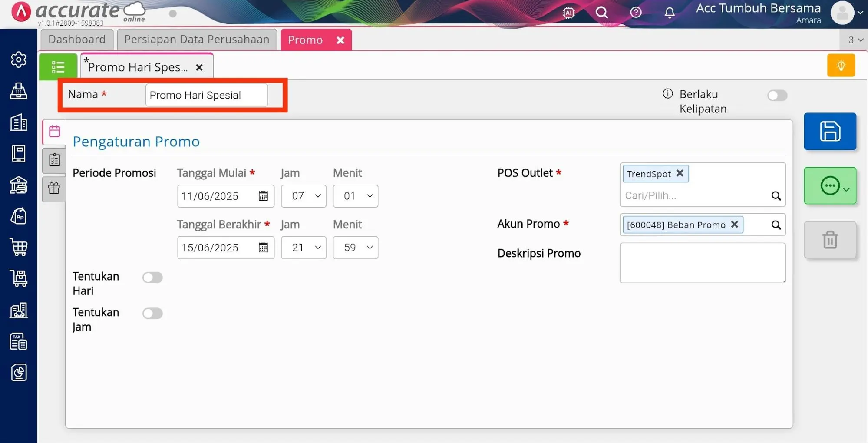Click the trash delete icon
Screen dimensions: 868x443
829,240
